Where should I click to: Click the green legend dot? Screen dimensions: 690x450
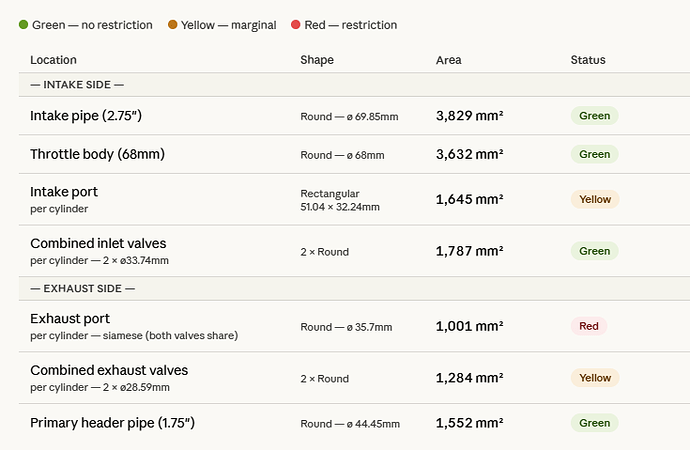click(x=23, y=25)
